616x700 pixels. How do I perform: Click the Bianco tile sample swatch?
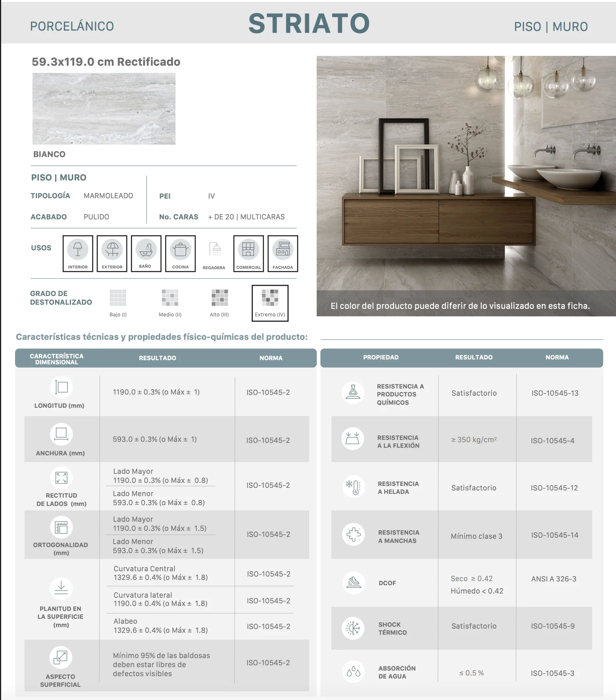pyautogui.click(x=104, y=109)
